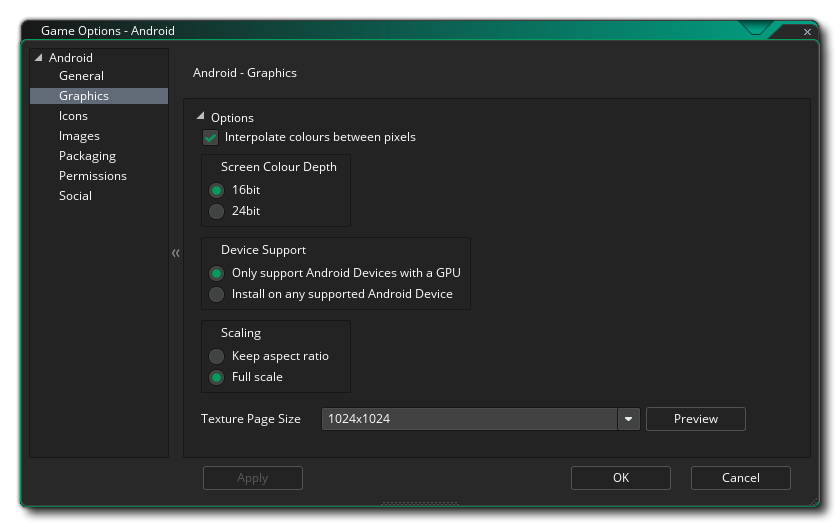This screenshot has height=527, width=840.
Task: Select Keep aspect ratio scaling
Action: click(x=216, y=356)
